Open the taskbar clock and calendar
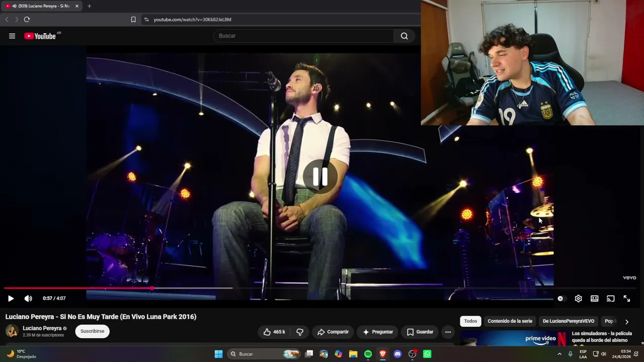 tap(621, 354)
